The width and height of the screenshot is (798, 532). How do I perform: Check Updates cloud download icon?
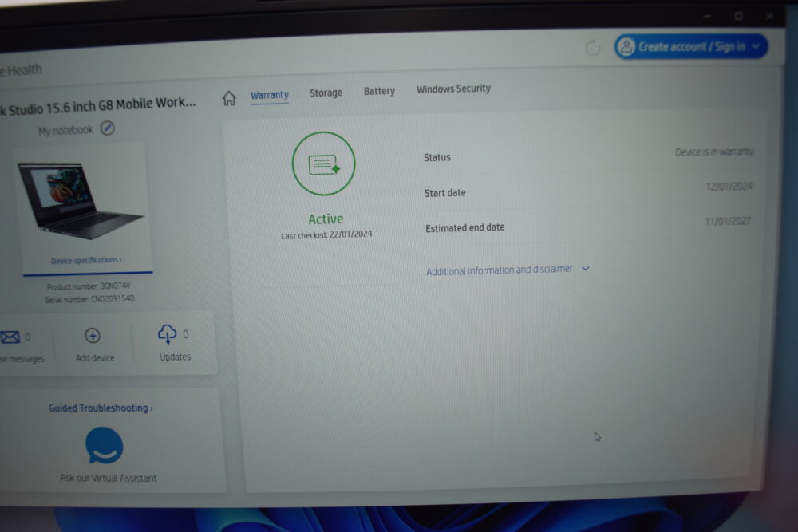click(x=167, y=334)
